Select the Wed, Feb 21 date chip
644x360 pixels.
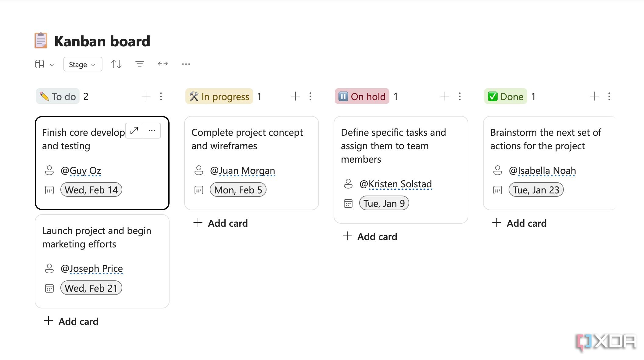tap(91, 288)
